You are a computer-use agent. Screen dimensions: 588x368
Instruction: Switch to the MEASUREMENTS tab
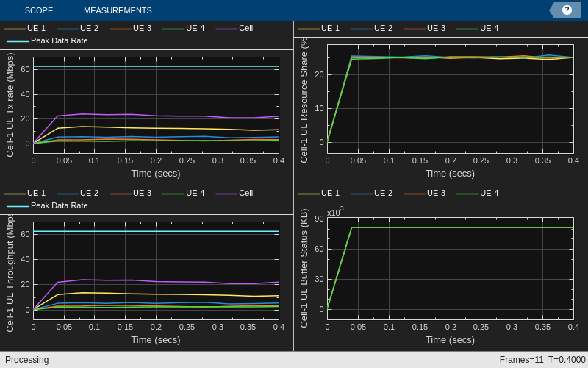tap(118, 10)
